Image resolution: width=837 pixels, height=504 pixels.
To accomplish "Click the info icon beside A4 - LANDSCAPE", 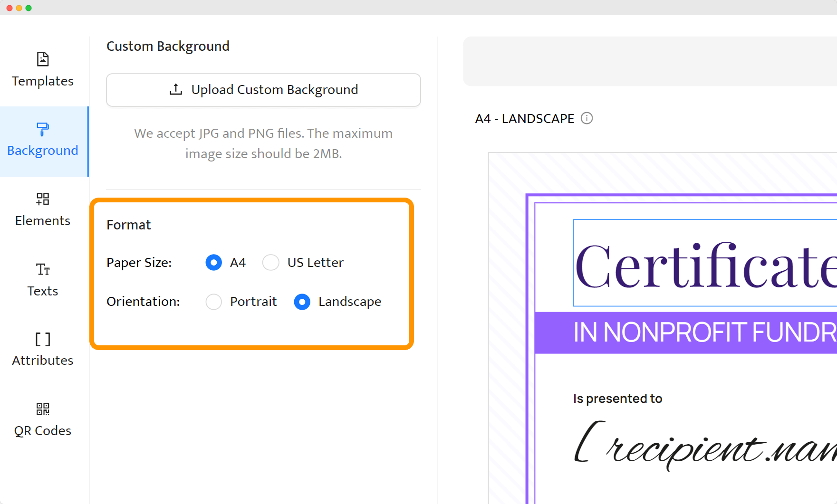I will (587, 118).
